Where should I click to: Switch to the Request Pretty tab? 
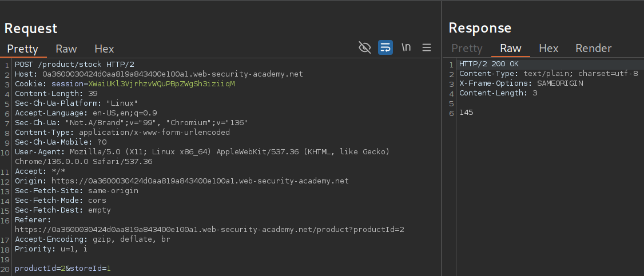[x=22, y=49]
